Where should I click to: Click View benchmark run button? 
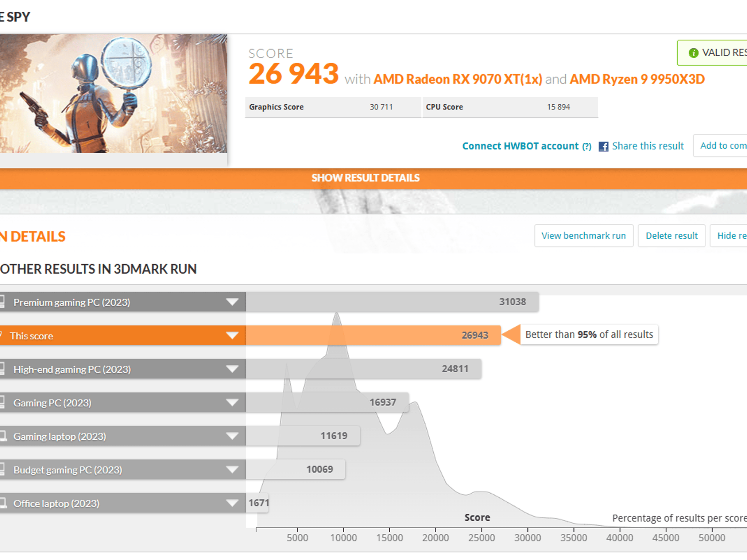click(x=584, y=236)
